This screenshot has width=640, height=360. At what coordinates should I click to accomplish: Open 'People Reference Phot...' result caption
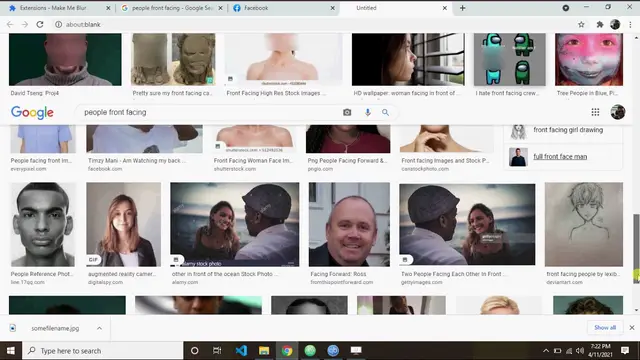tap(42, 274)
